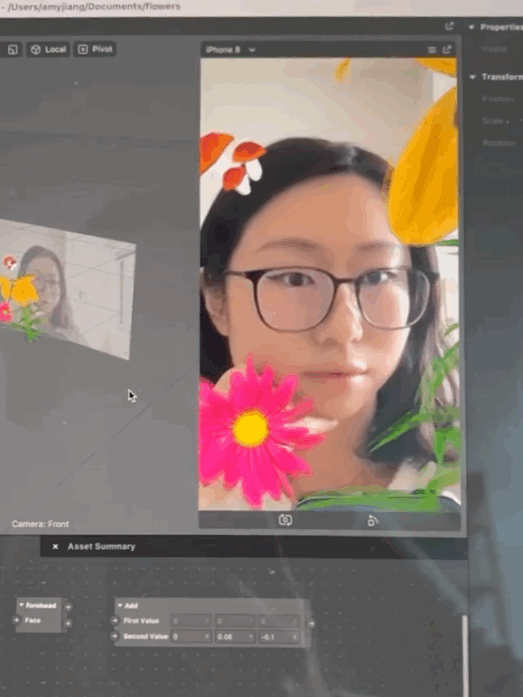Open the iPhone 8 device dropdown

[x=230, y=50]
